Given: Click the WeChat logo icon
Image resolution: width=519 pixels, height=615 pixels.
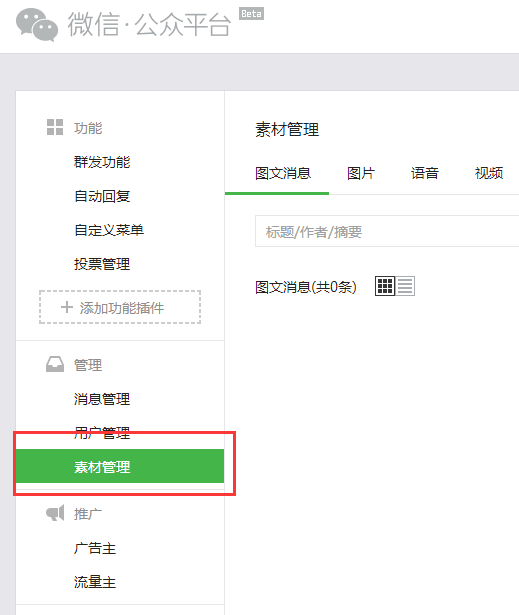Looking at the screenshot, I should pos(37,25).
